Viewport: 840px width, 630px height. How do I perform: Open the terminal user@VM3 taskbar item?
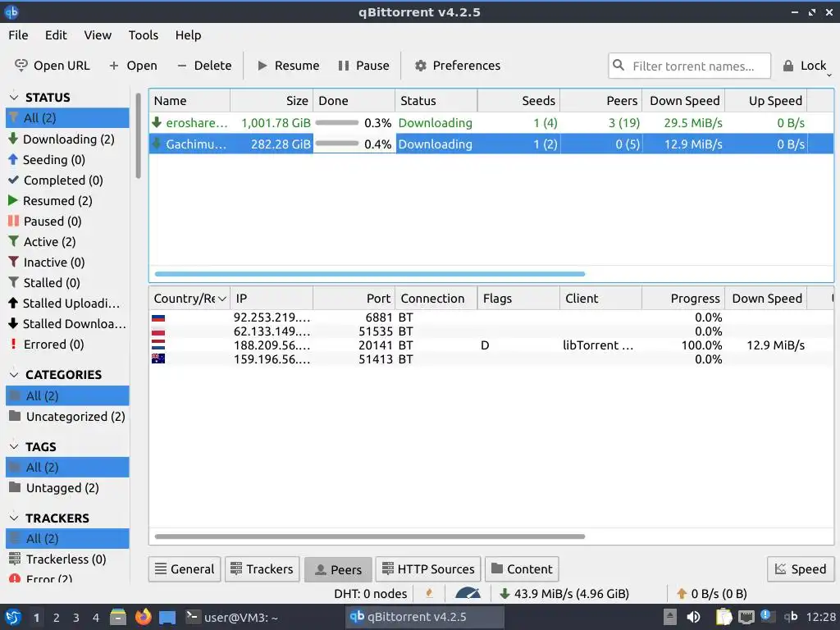pyautogui.click(x=232, y=617)
